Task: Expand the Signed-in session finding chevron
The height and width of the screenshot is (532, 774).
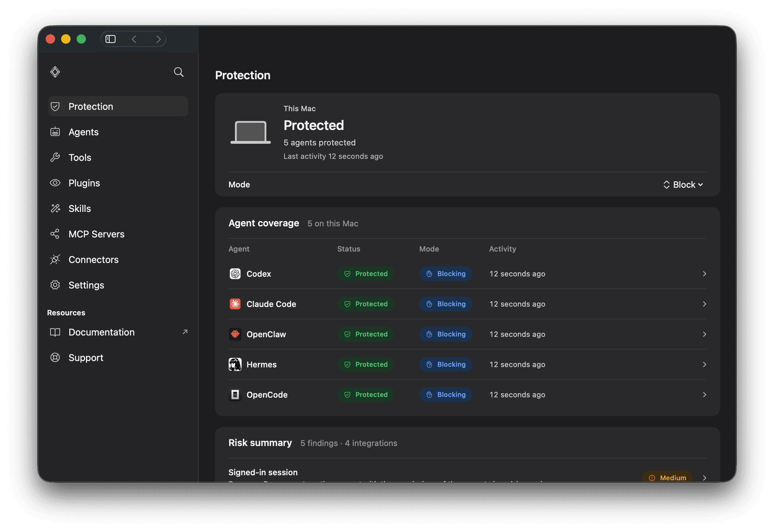Action: point(704,478)
